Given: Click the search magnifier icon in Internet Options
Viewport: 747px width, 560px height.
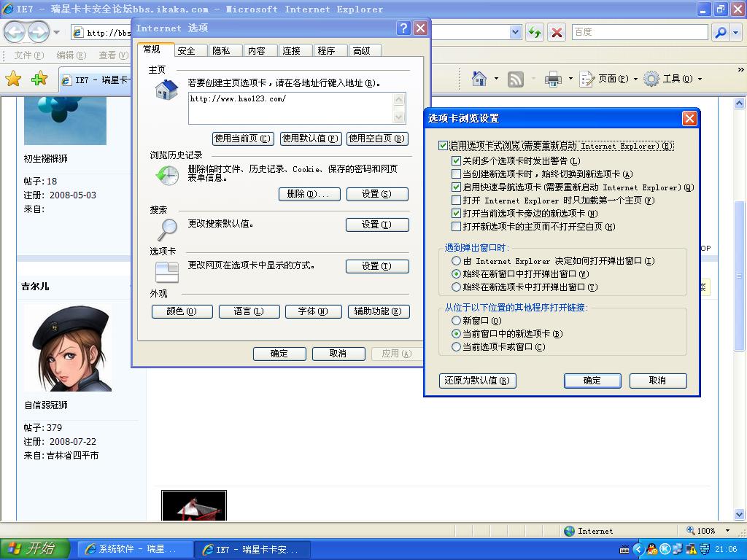Looking at the screenshot, I should [x=167, y=230].
